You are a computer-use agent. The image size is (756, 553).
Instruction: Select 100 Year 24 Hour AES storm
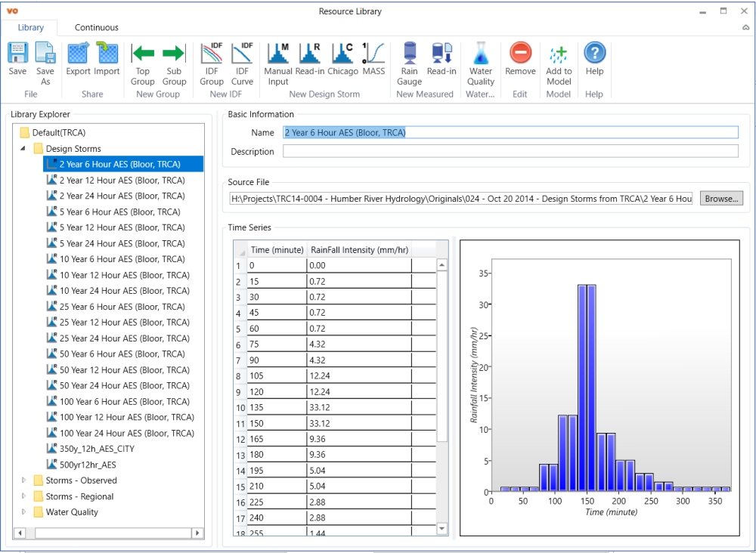(x=126, y=434)
